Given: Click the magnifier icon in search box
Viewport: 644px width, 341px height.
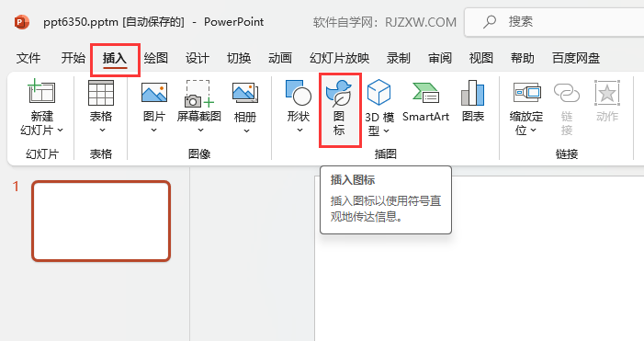Looking at the screenshot, I should click(490, 22).
